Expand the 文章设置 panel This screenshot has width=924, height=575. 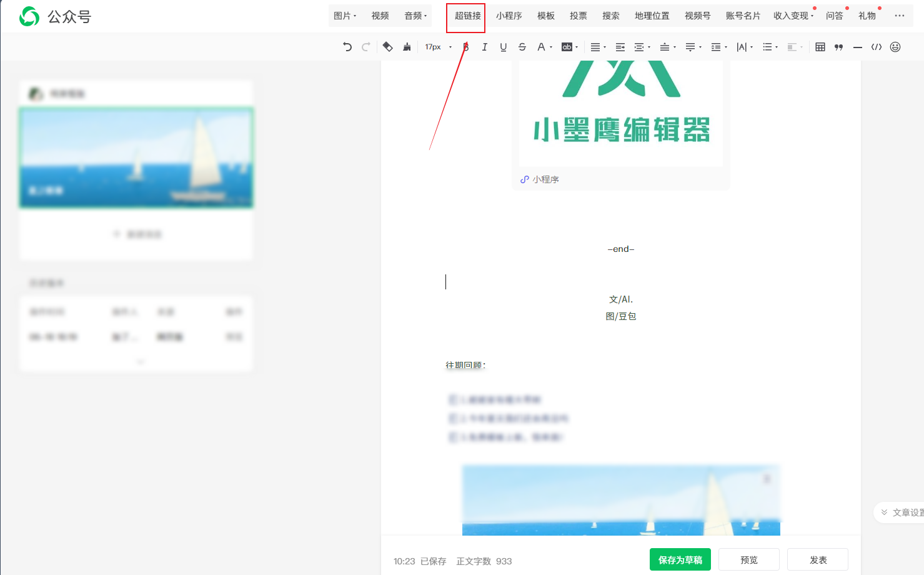pos(900,512)
